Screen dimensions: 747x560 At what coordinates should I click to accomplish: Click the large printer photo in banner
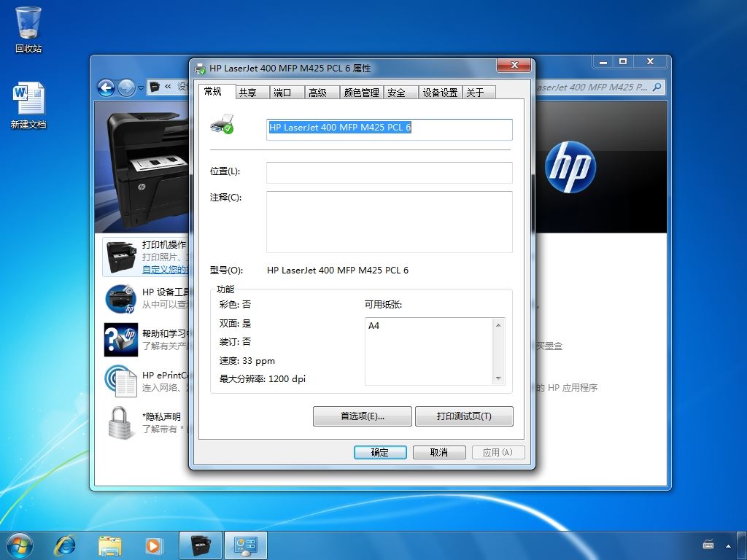coord(147,169)
